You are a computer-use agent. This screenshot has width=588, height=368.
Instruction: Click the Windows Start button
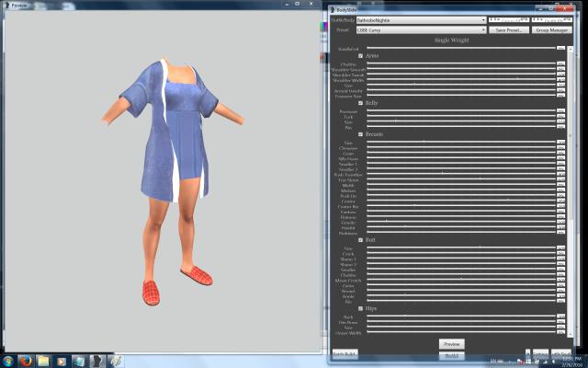[10, 359]
